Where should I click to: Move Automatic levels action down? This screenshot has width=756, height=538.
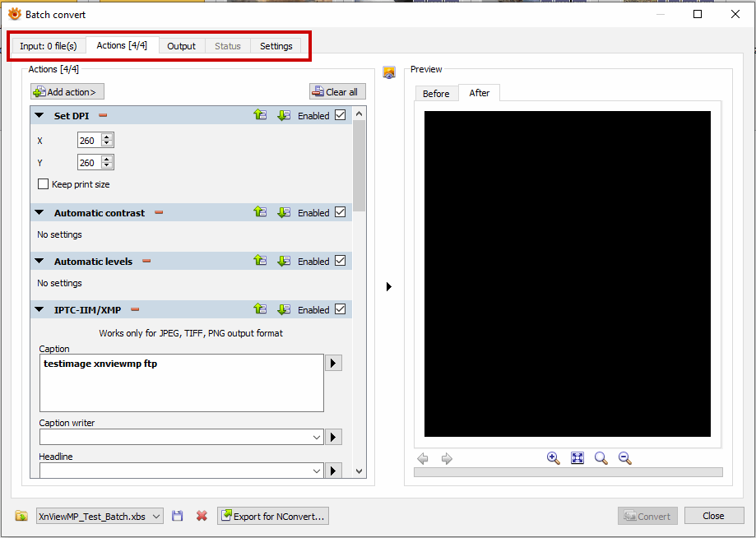pos(284,260)
